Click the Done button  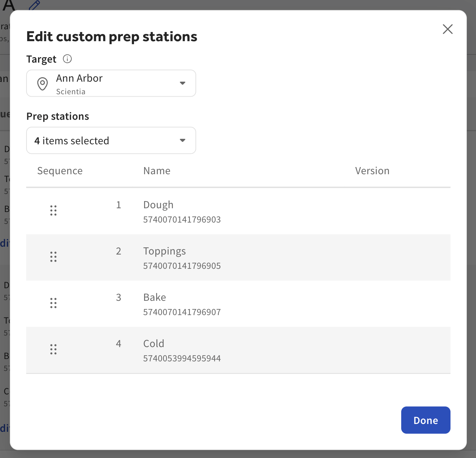click(426, 420)
